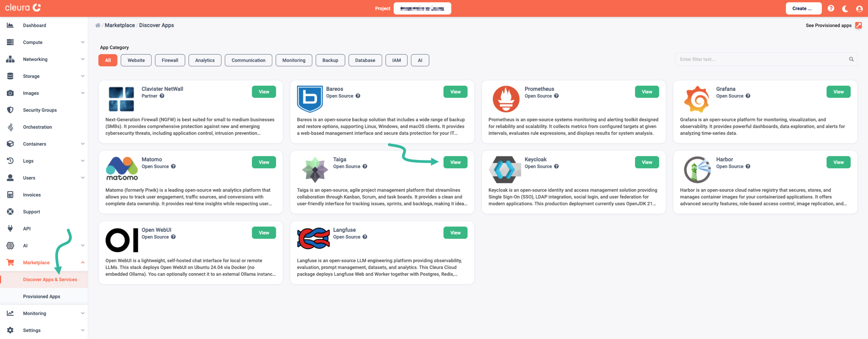Click the info icon beside Grafana Open Source
Image resolution: width=868 pixels, height=339 pixels.
click(748, 96)
